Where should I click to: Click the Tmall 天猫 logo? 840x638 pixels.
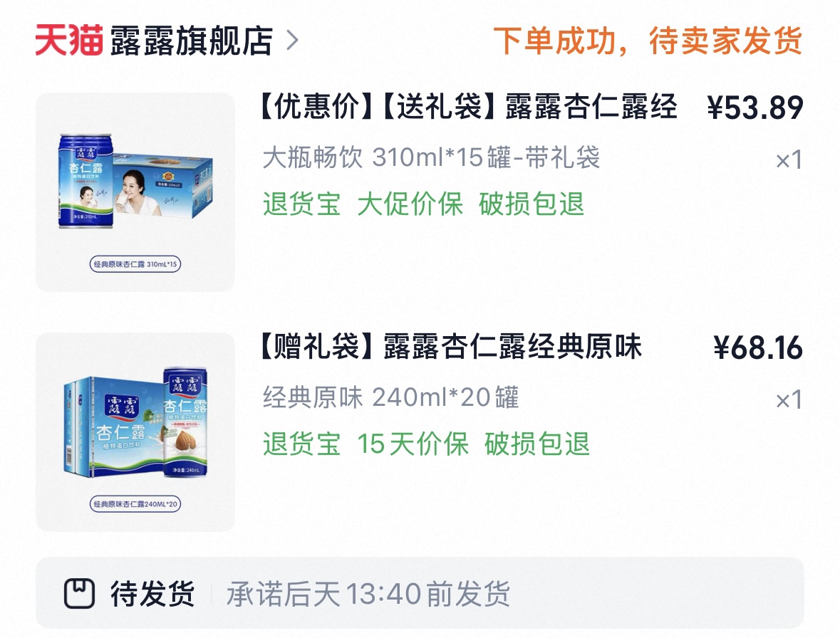(69, 40)
